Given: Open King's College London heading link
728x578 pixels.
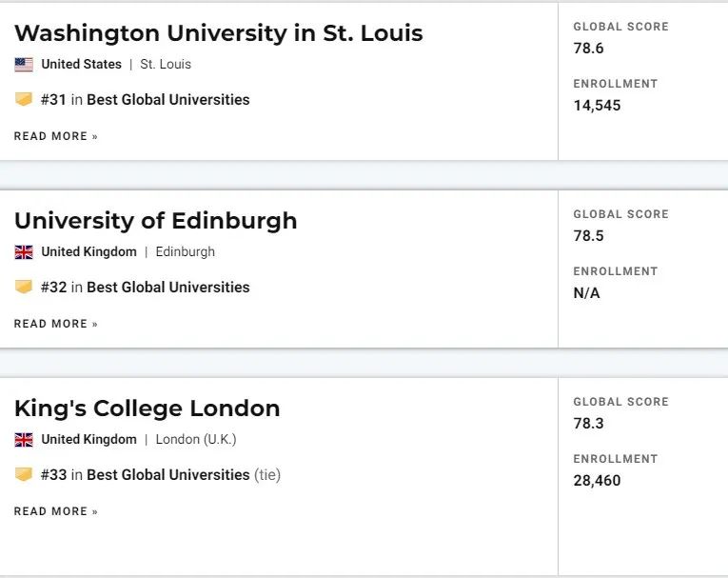Looking at the screenshot, I should (148, 409).
